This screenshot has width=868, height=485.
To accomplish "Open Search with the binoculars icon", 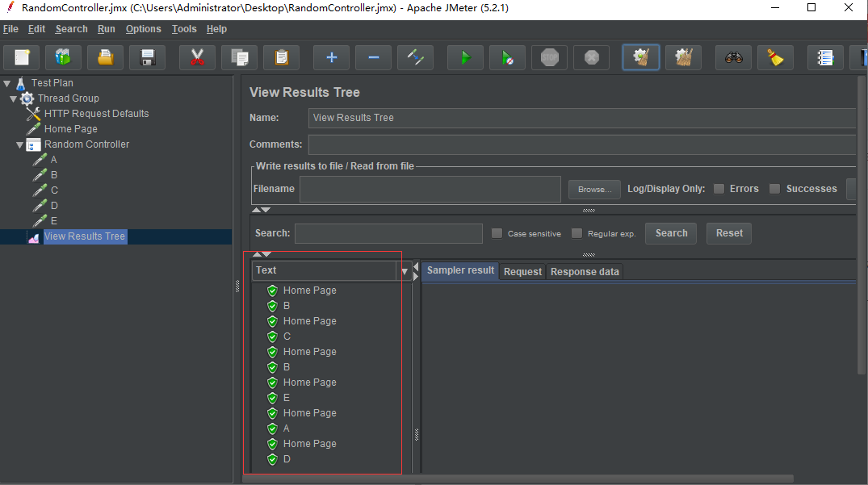I will pos(732,56).
